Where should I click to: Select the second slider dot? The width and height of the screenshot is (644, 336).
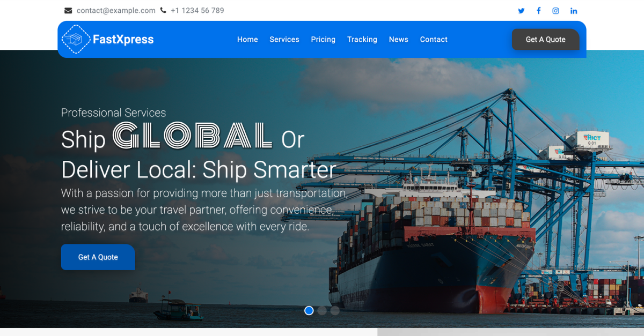[x=322, y=310]
